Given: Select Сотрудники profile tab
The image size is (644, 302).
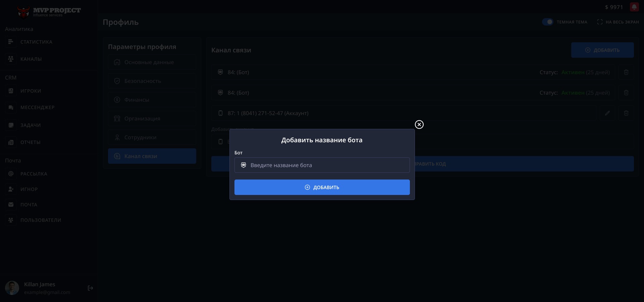Looking at the screenshot, I should [152, 137].
